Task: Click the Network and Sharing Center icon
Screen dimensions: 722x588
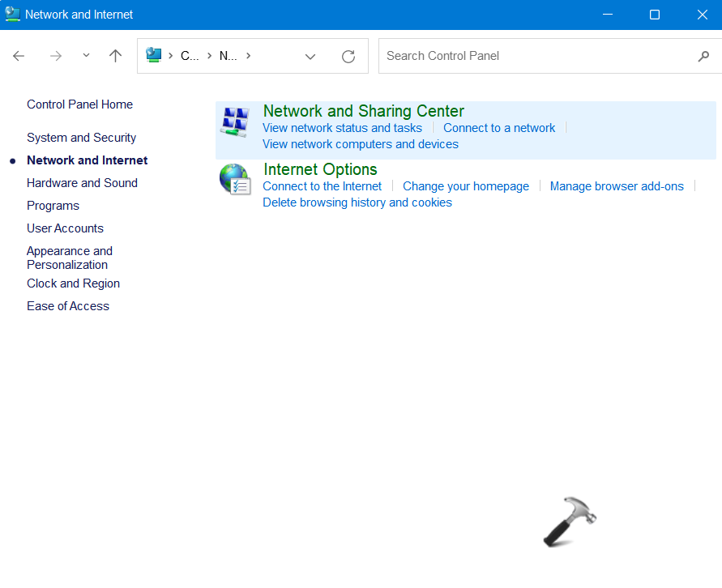Action: [235, 122]
